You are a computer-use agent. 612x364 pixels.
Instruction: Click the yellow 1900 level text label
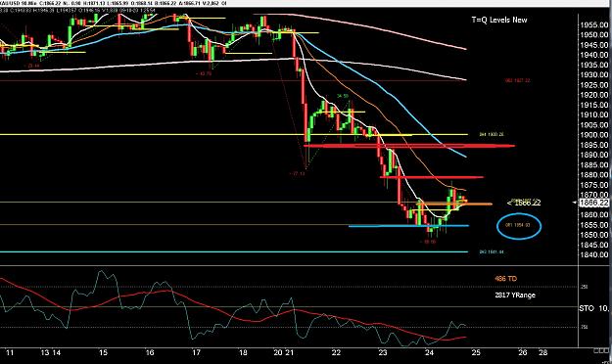(x=492, y=135)
